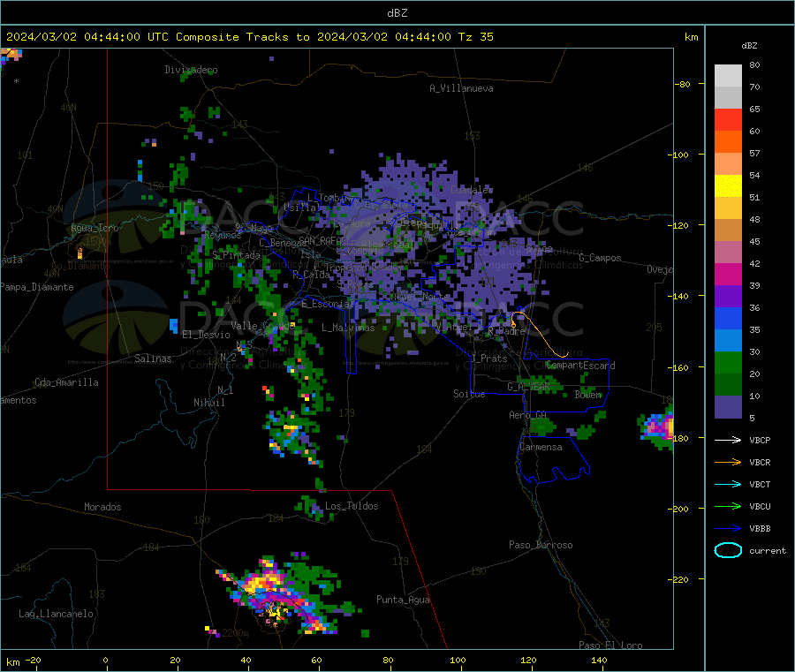Click the cyan VBCT arrow icon
The width and height of the screenshot is (795, 672).
pyautogui.click(x=728, y=484)
